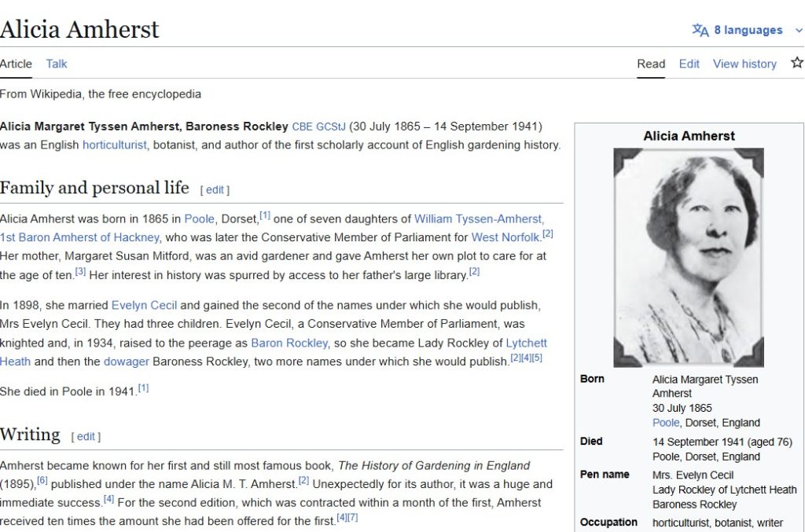Select the Article tab

pos(17,64)
